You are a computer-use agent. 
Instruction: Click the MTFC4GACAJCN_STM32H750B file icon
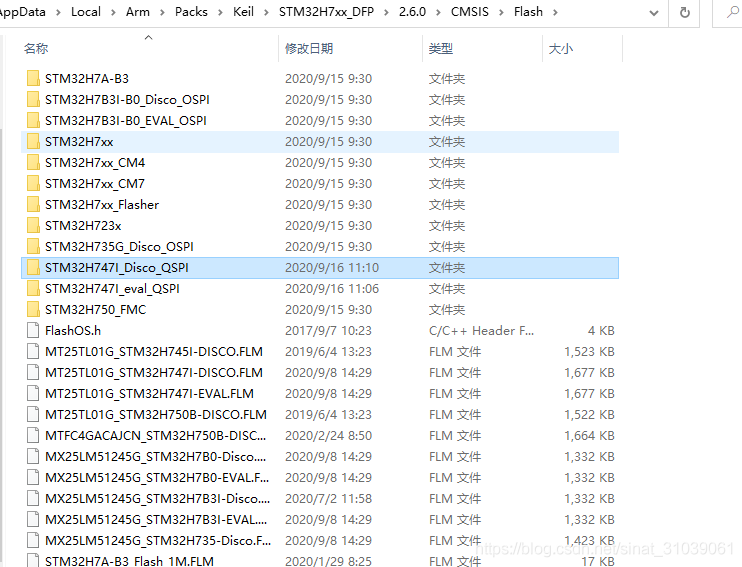pos(33,435)
